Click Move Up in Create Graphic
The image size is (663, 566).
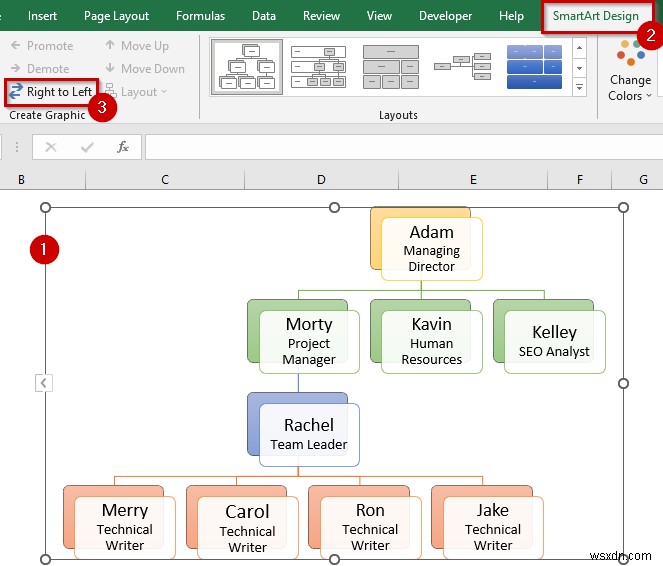[x=137, y=46]
